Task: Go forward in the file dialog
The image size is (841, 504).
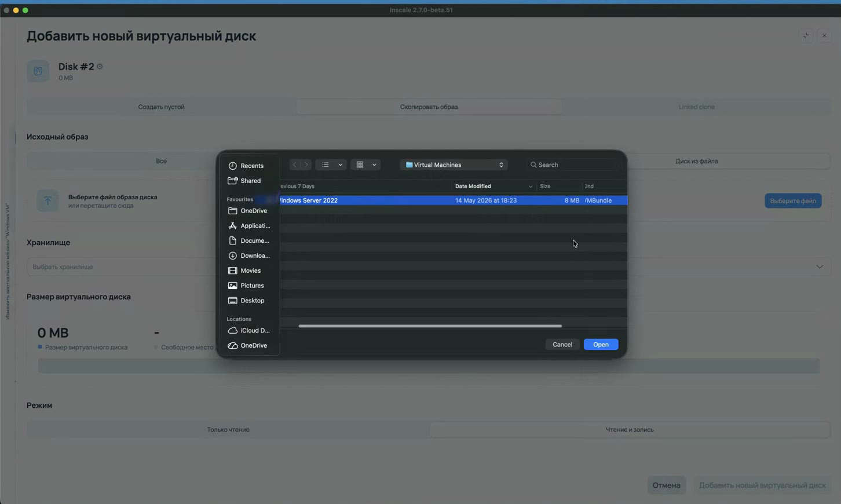Action: coord(306,165)
